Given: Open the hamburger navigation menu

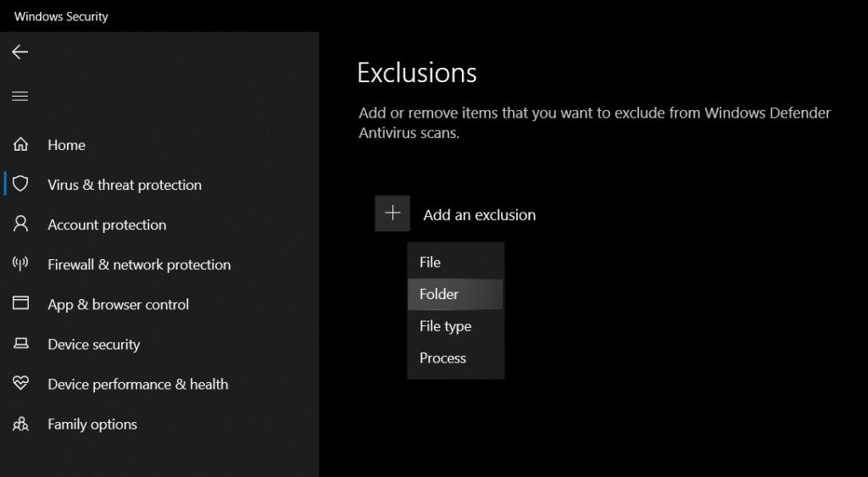Looking at the screenshot, I should tap(19, 96).
